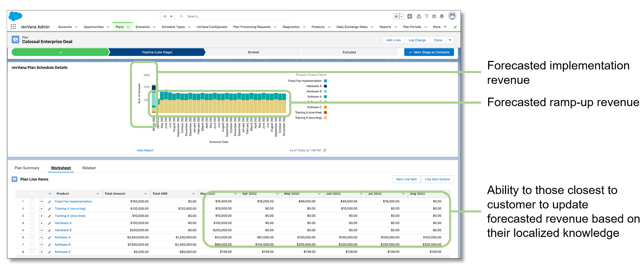The image size is (644, 271).
Task: Open the search scope All dropdown
Action: tap(168, 16)
